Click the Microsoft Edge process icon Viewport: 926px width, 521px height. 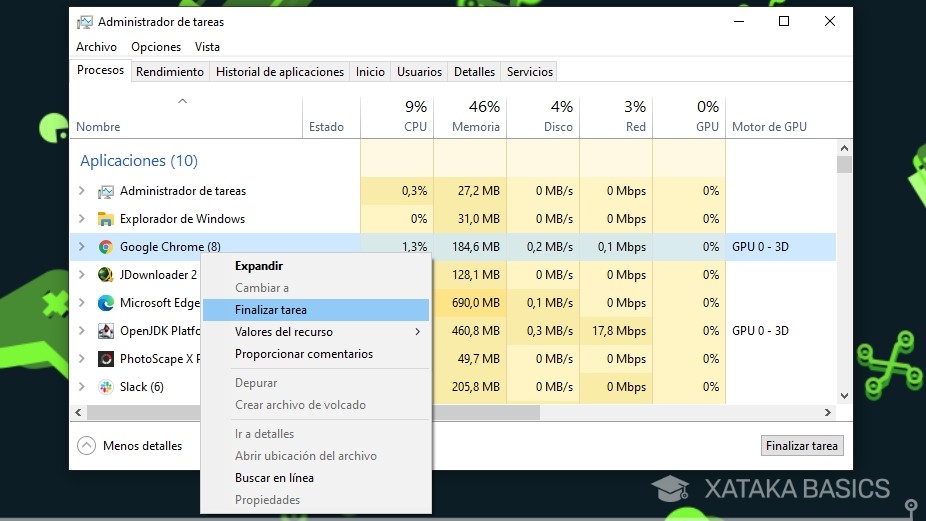click(x=106, y=303)
